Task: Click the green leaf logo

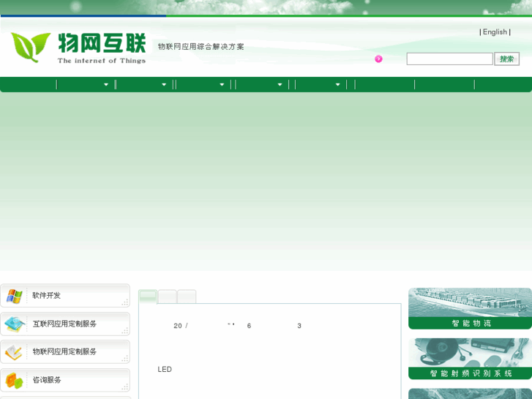Action: (31, 47)
